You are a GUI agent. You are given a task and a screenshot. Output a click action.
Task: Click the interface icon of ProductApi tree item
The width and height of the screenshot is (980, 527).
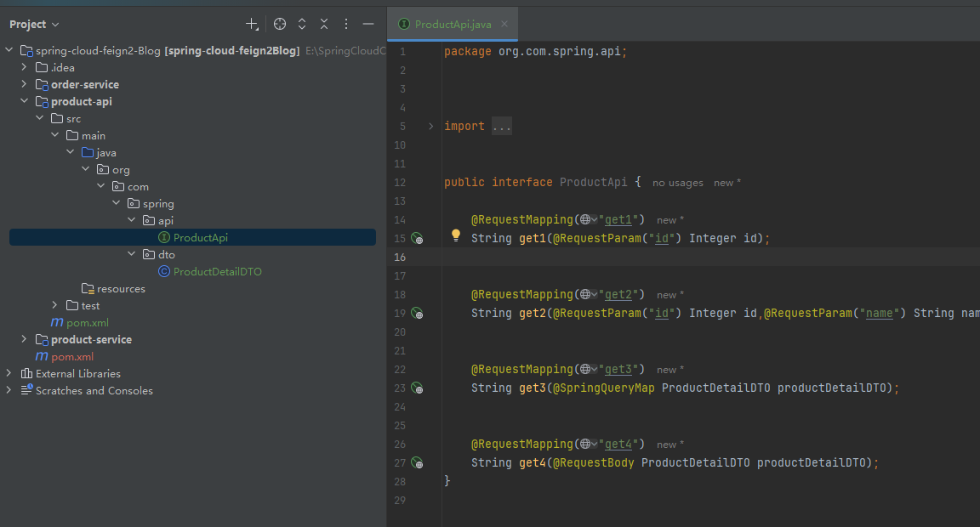tap(164, 237)
